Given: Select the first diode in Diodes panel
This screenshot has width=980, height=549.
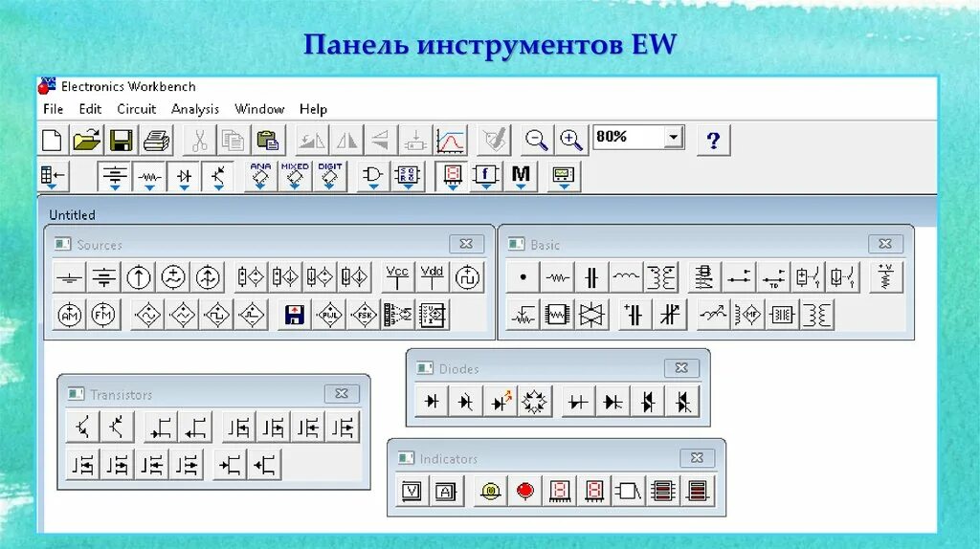Looking at the screenshot, I should [432, 402].
